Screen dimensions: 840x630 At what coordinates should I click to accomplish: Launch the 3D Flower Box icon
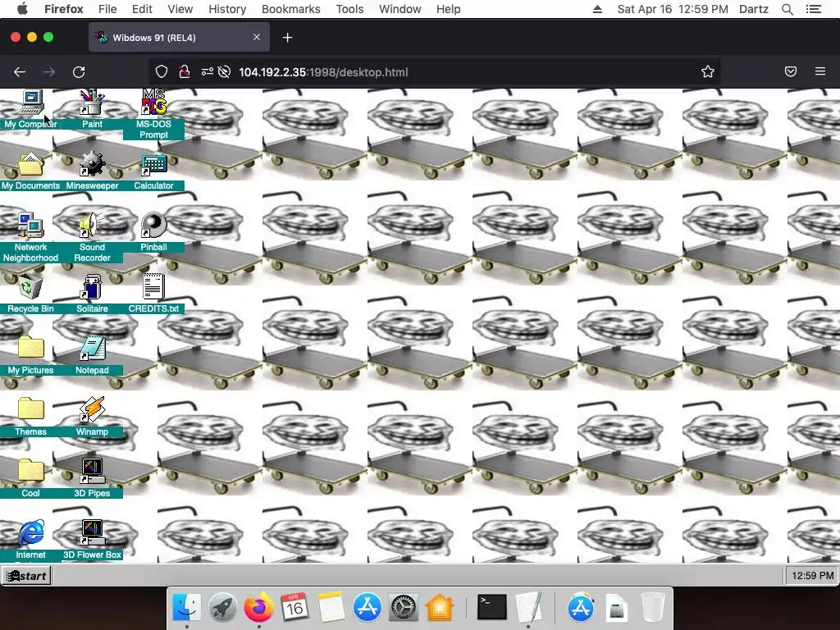click(92, 533)
